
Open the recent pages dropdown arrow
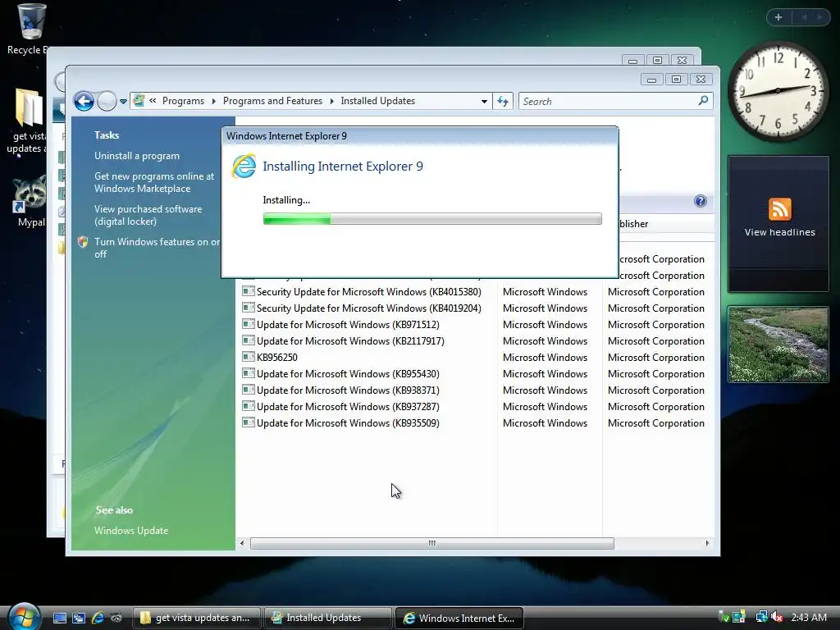[123, 101]
